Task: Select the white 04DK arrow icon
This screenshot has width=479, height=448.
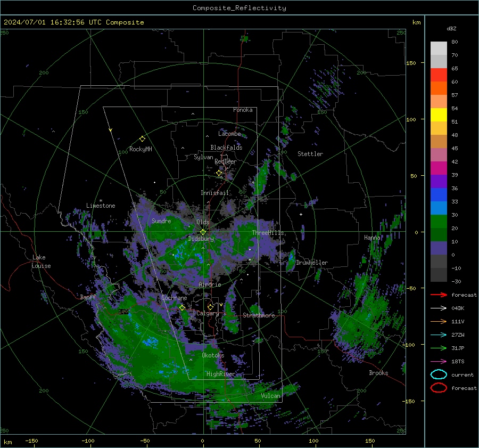Action: tap(439, 308)
